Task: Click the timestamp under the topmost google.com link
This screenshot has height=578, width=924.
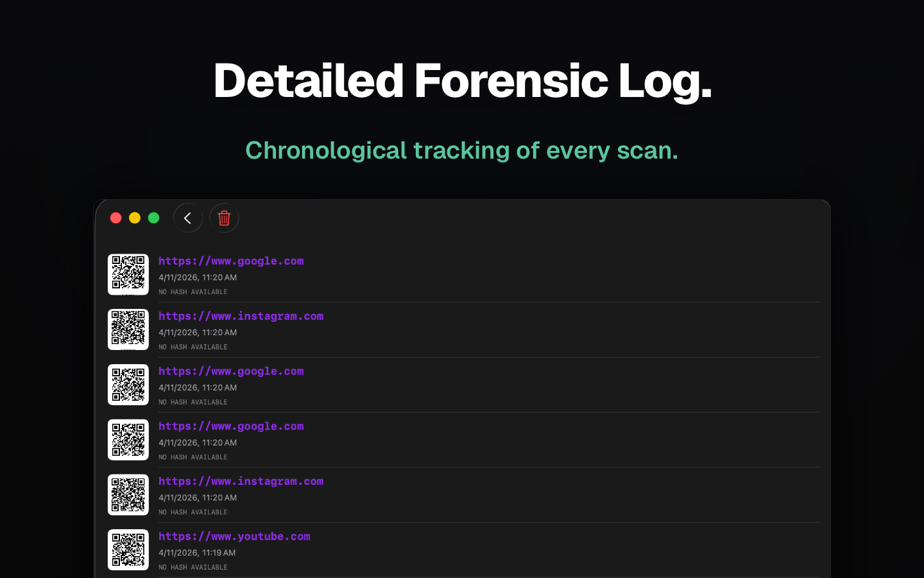Action: point(198,277)
